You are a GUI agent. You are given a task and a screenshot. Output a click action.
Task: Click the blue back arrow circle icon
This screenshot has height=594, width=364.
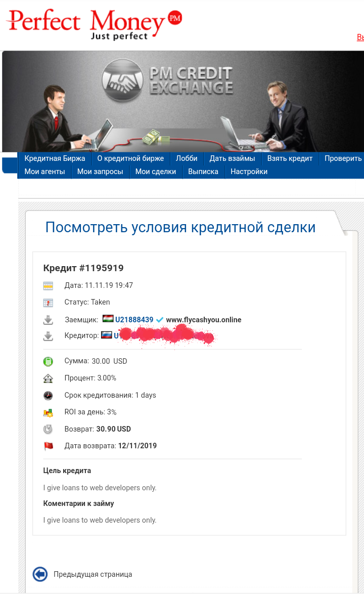(40, 574)
